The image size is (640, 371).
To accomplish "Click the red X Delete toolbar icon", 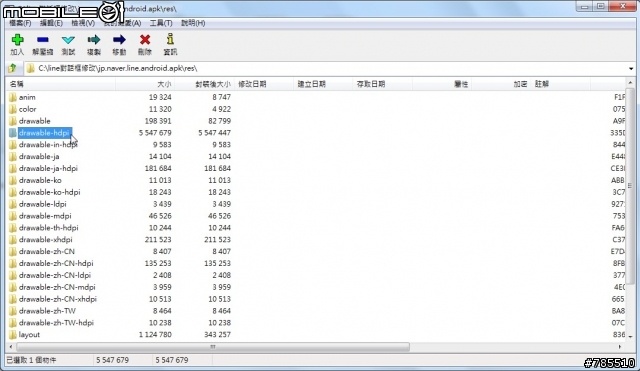I will pos(145,40).
